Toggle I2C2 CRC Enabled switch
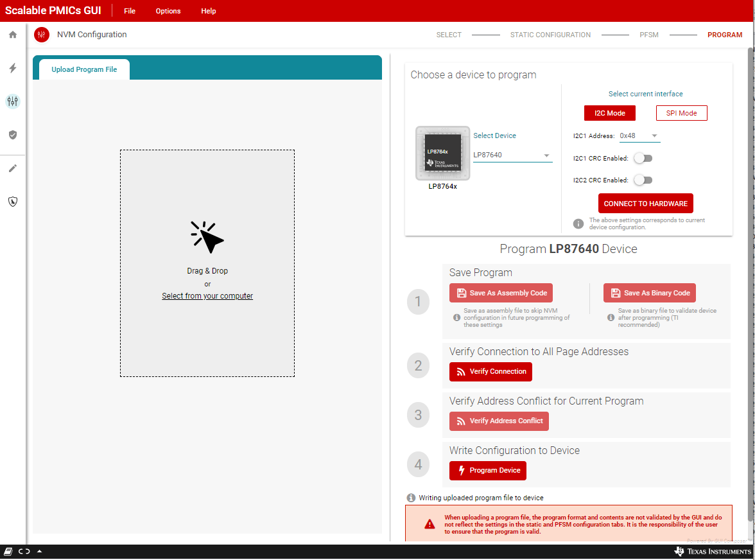The width and height of the screenshot is (755, 560). click(x=643, y=180)
